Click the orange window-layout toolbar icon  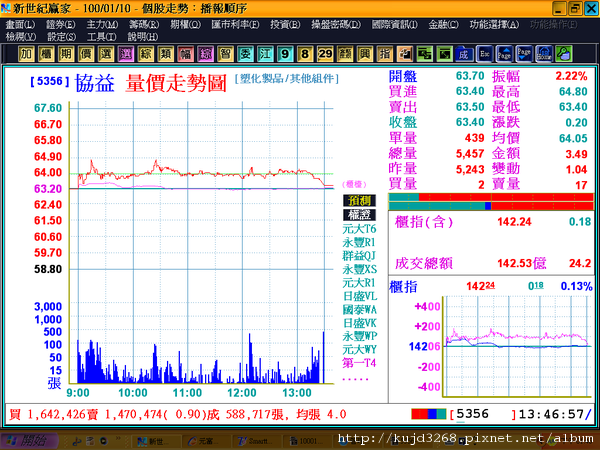404,54
